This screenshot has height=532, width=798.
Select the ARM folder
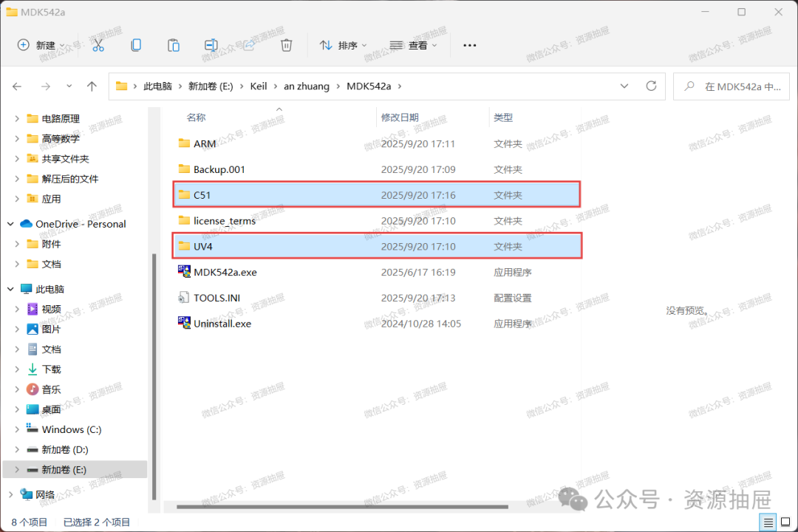pos(377,143)
